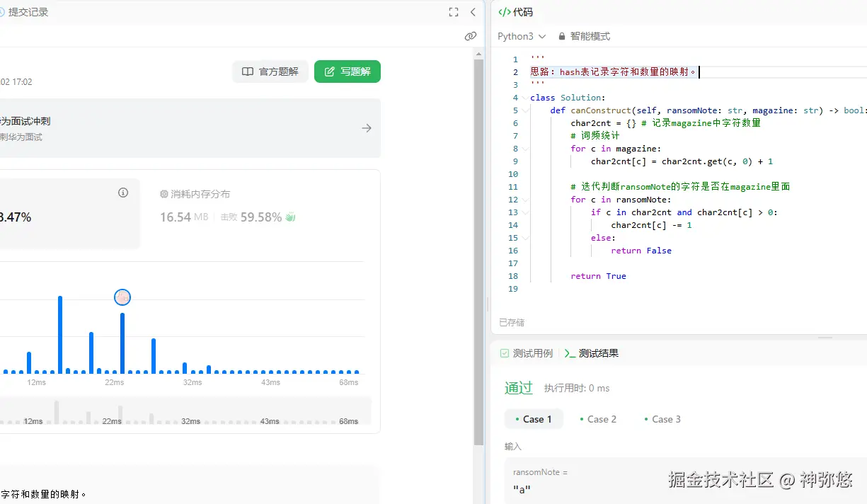Fold the class Solution block at line 4

(525, 98)
